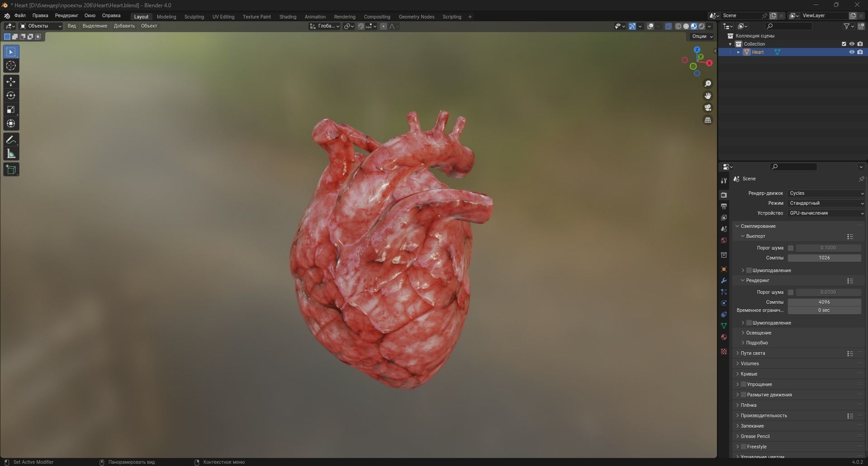Image resolution: width=868 pixels, height=466 pixels.
Task: Open the viewport options popover
Action: coord(702,36)
